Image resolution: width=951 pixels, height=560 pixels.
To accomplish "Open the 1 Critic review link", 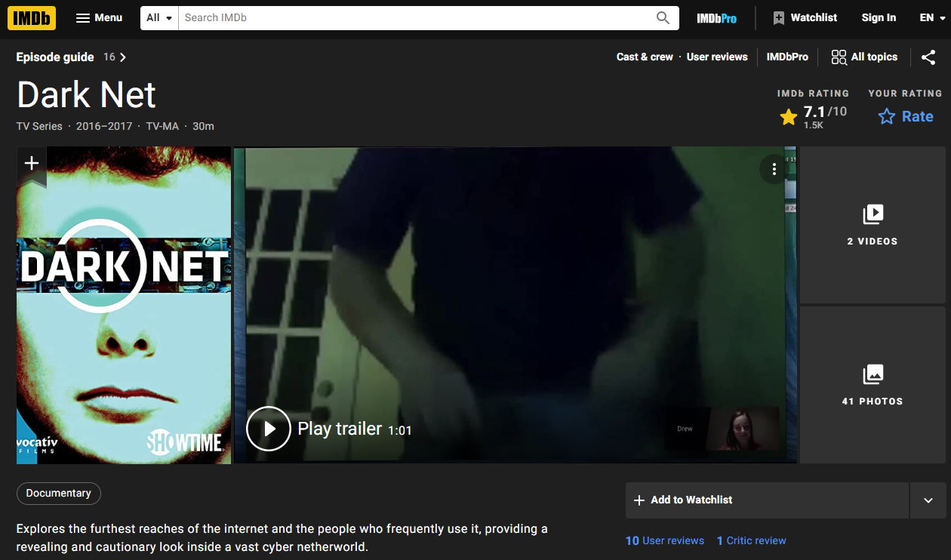I will pyautogui.click(x=752, y=540).
